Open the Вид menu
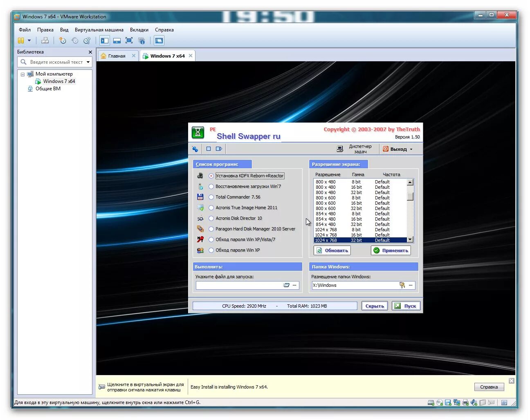530x420 pixels. click(x=64, y=30)
